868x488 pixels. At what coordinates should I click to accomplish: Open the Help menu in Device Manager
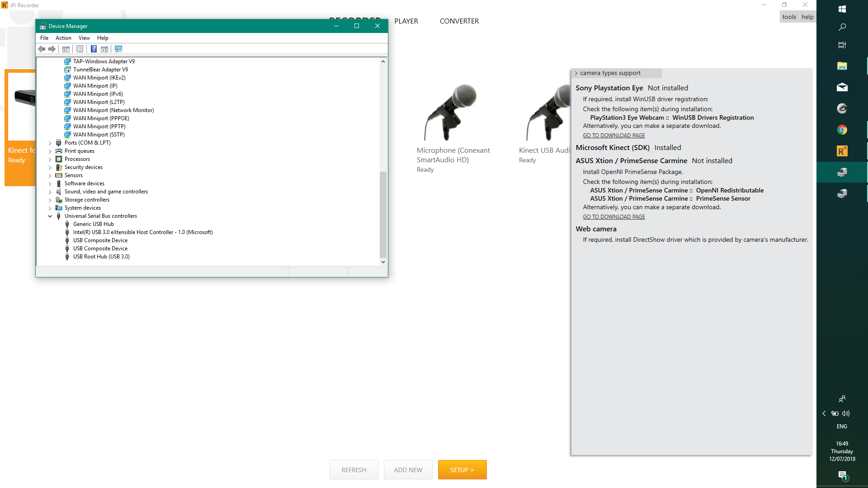point(103,38)
